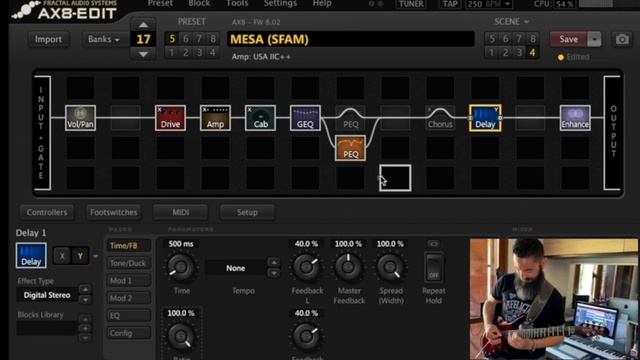This screenshot has width=640, height=360.
Task: Switch to scene 4
Action: 532,52
